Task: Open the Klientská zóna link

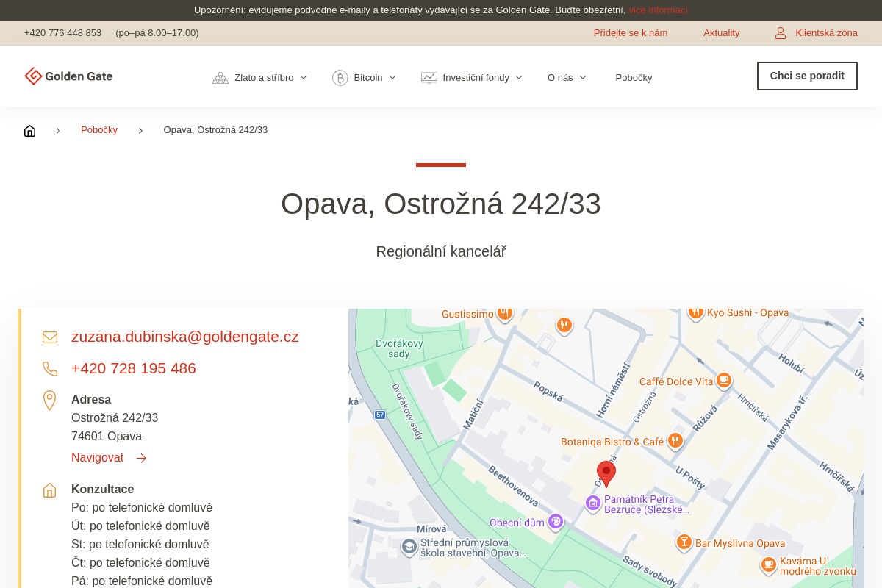Action: (826, 33)
